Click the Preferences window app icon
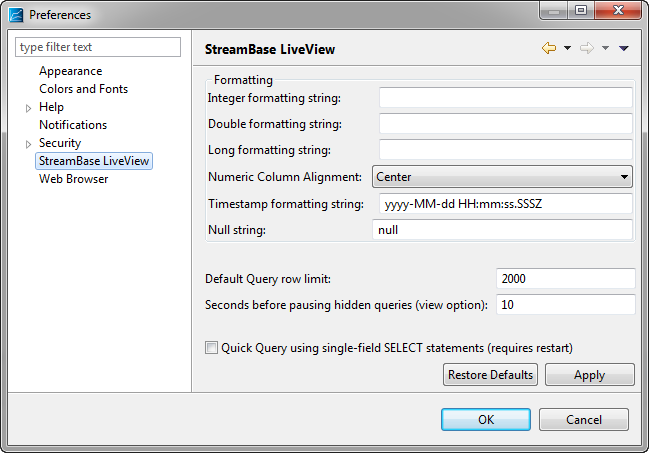The height and width of the screenshot is (453, 649). (x=16, y=15)
